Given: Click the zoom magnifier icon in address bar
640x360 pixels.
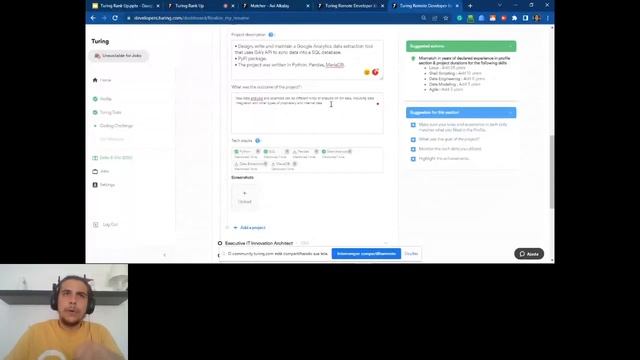Looking at the screenshot, I should pyautogui.click(x=424, y=18).
